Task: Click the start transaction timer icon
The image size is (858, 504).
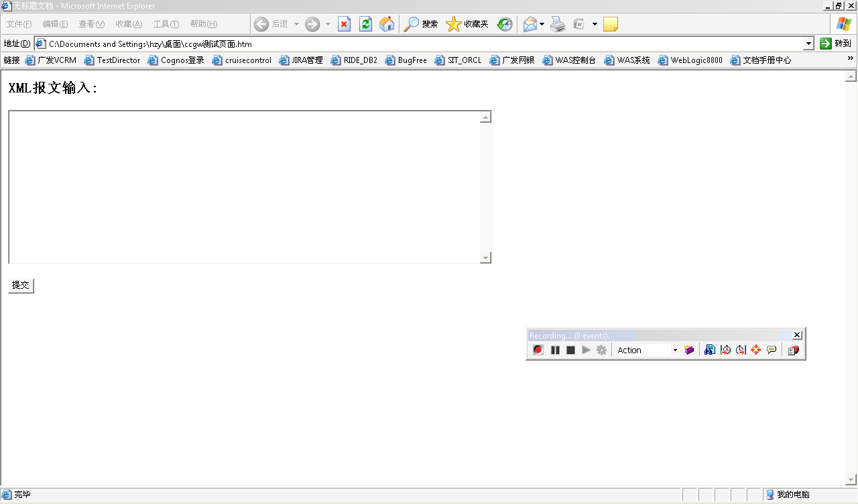Action: [725, 350]
